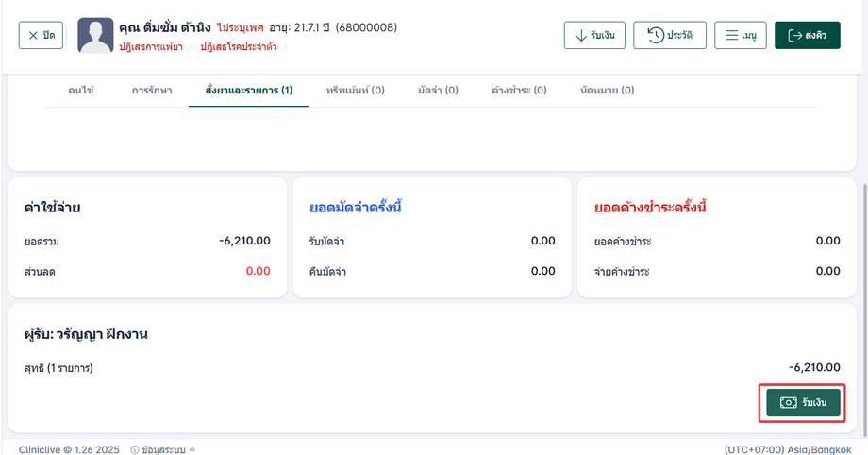Click the ปิด close button
Screen dimensions: 868x455
coord(42,36)
